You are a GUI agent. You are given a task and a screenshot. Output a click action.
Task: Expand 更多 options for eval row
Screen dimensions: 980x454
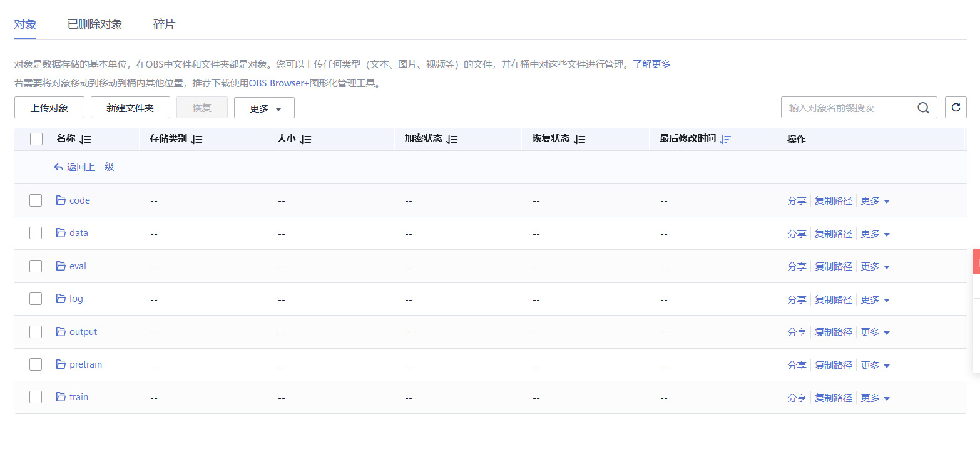click(x=875, y=267)
